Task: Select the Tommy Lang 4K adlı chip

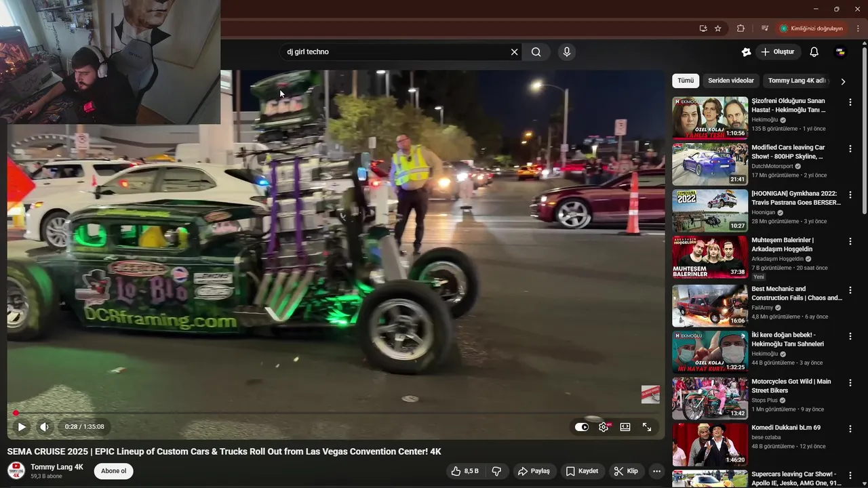Action: (797, 81)
